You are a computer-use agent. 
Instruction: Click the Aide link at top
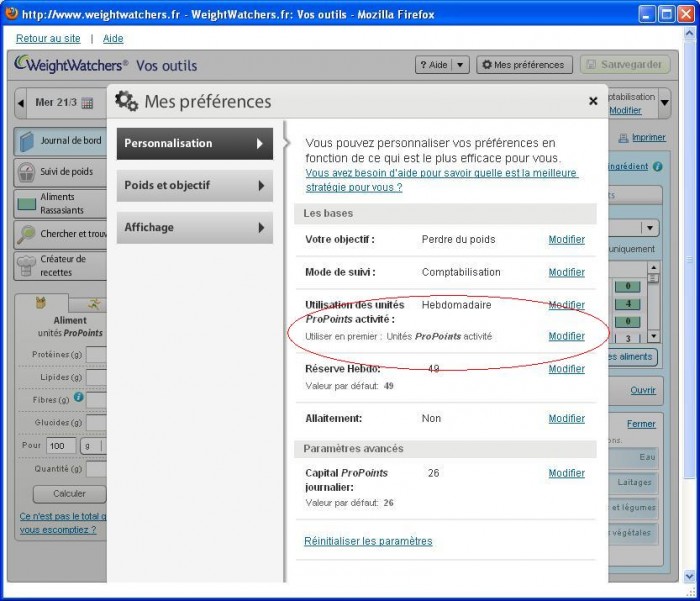[113, 39]
